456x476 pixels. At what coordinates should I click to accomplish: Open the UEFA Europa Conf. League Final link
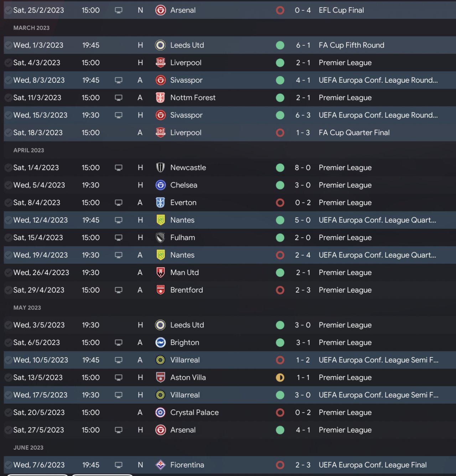coord(372,465)
